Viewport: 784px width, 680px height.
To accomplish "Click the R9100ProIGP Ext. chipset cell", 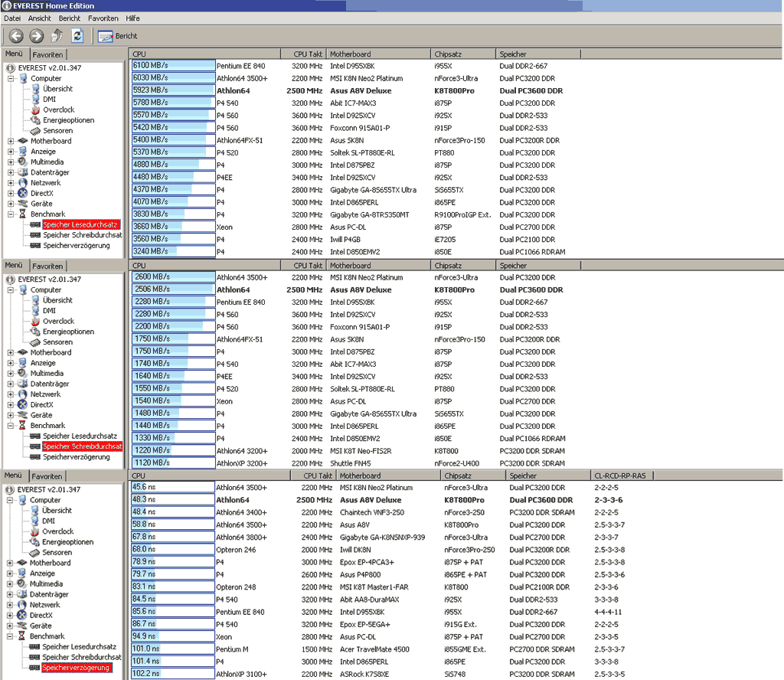I will click(462, 214).
